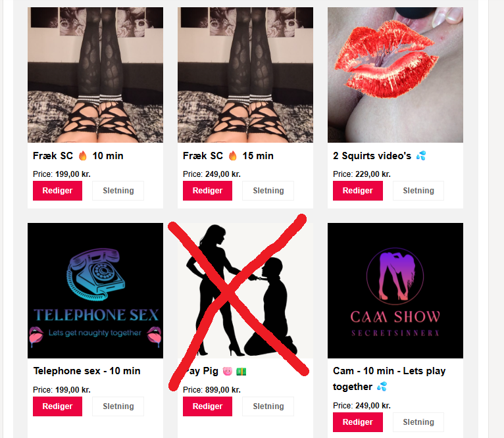Screen dimensions: 504x438
Task: Edit the Fræk SC 15 min product
Action: point(208,191)
